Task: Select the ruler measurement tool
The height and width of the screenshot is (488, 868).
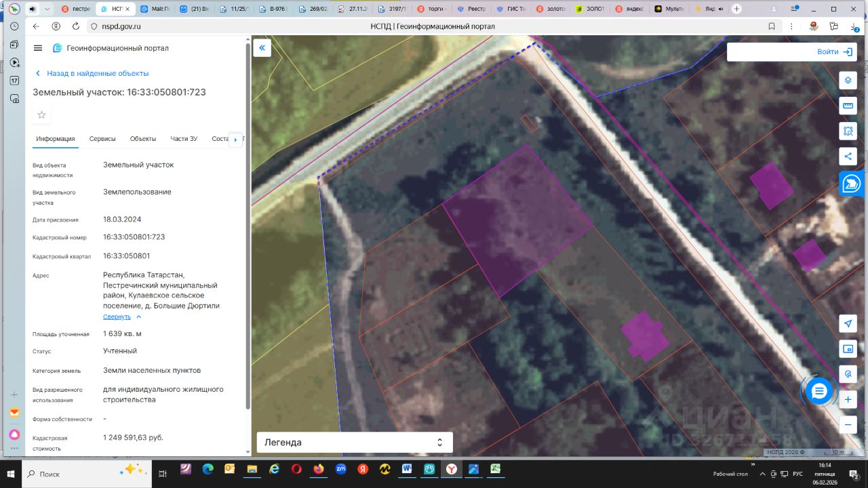Action: pos(848,105)
